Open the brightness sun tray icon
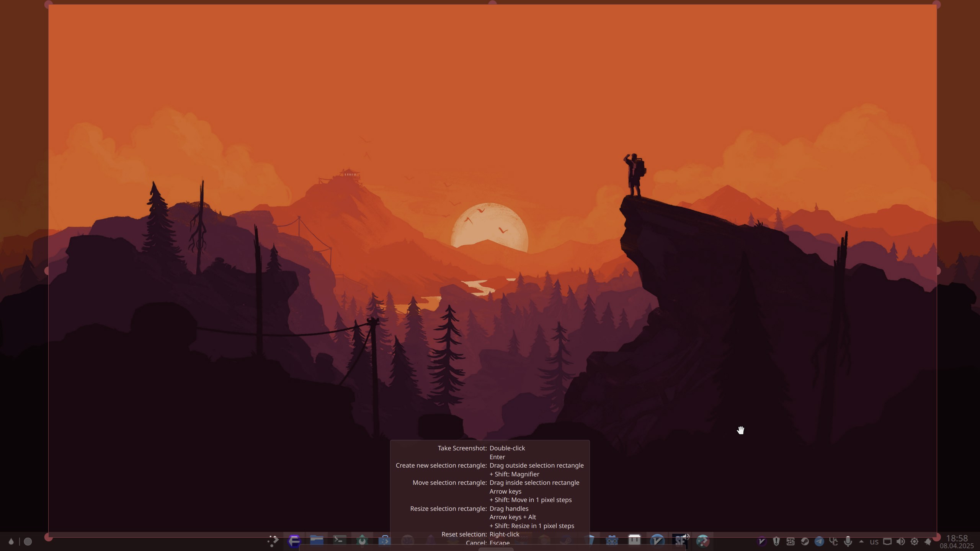 coord(915,541)
